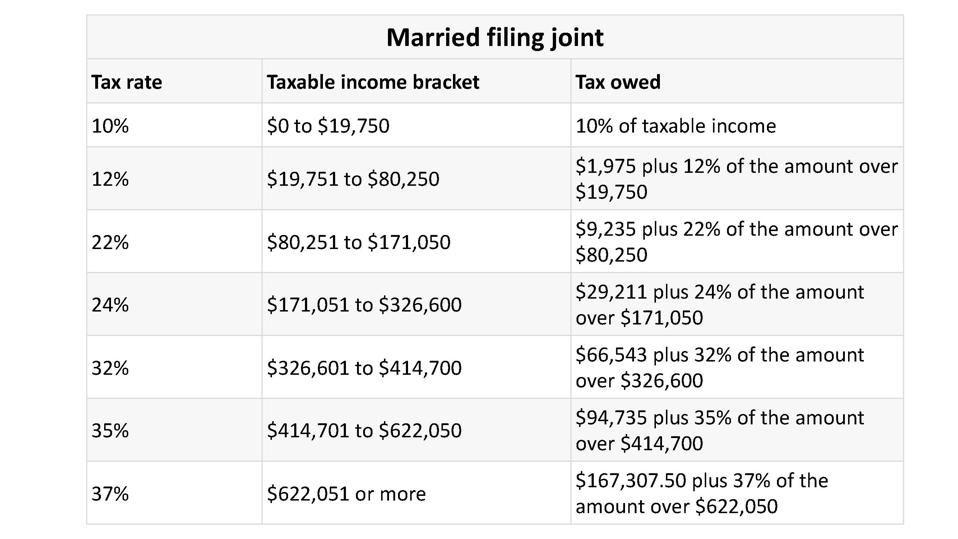Screen dimensions: 958x539
Task: Click the "Tax owed" column header
Action: [618, 82]
